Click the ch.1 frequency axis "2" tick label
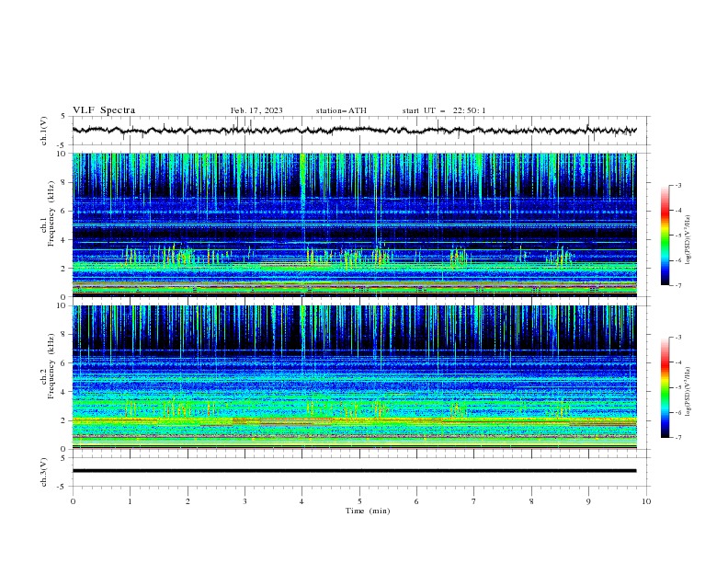The width and height of the screenshot is (728, 563). click(x=63, y=269)
